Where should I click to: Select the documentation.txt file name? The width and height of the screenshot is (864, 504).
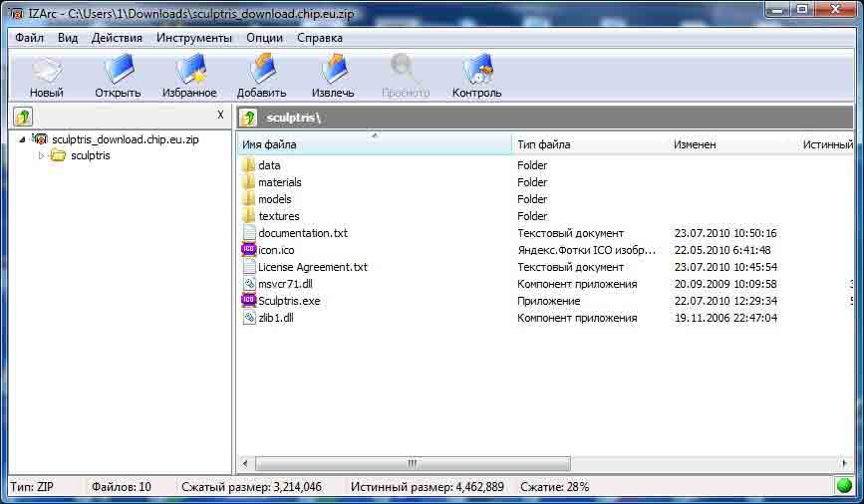303,233
